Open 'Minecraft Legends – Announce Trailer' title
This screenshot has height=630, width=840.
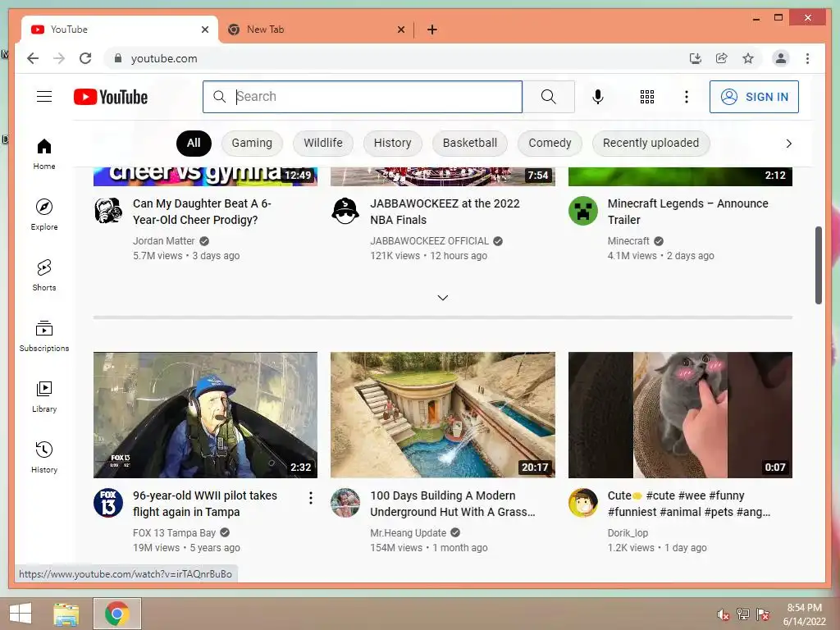pos(688,212)
